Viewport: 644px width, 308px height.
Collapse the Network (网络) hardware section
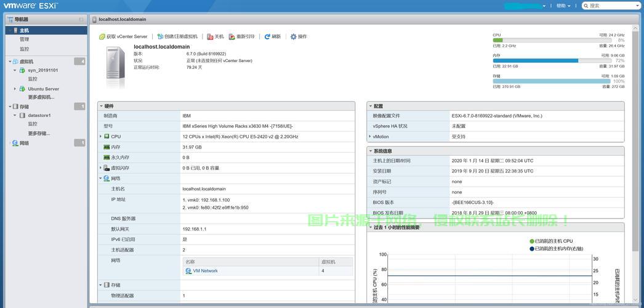[100, 179]
